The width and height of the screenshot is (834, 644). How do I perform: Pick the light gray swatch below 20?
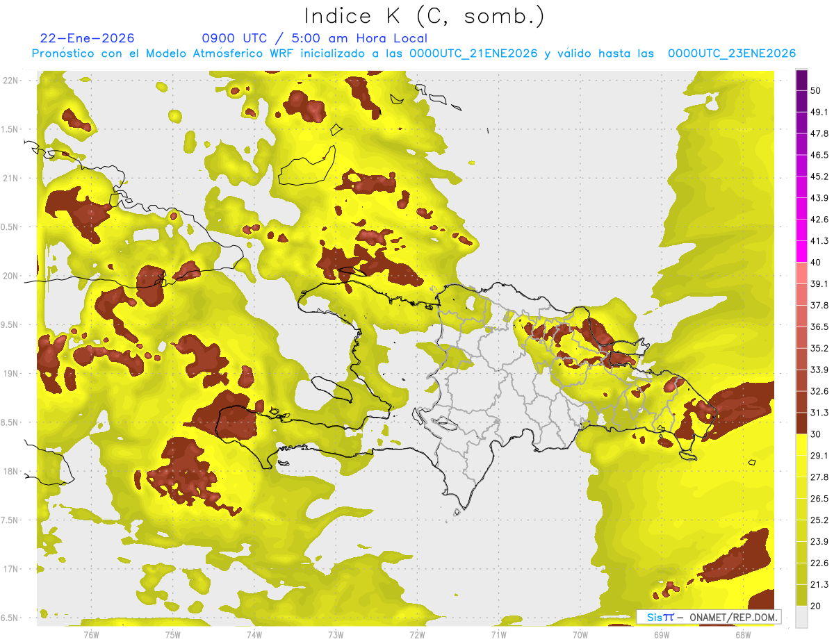tap(801, 617)
